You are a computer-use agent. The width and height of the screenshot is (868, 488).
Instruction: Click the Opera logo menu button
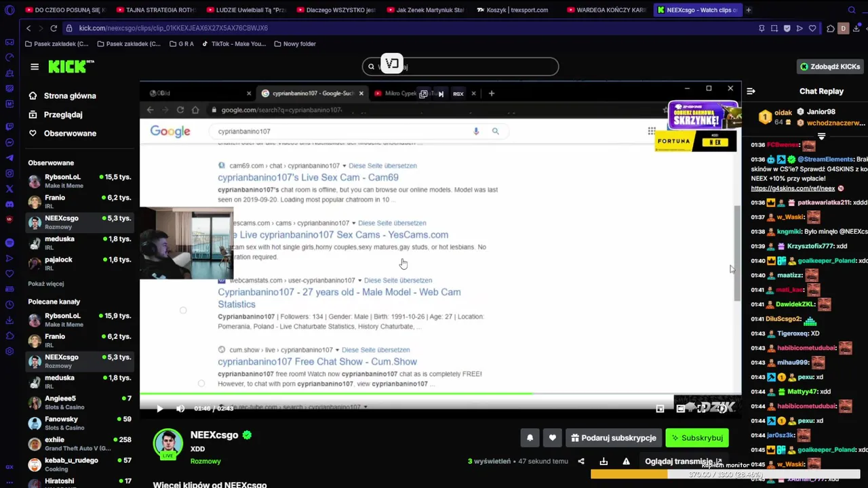pos(9,10)
